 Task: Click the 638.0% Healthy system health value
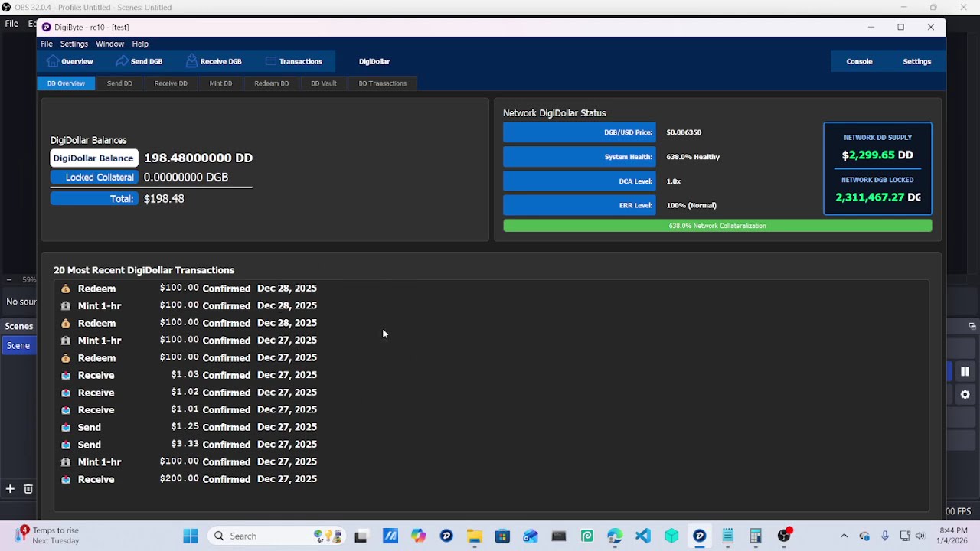(693, 157)
